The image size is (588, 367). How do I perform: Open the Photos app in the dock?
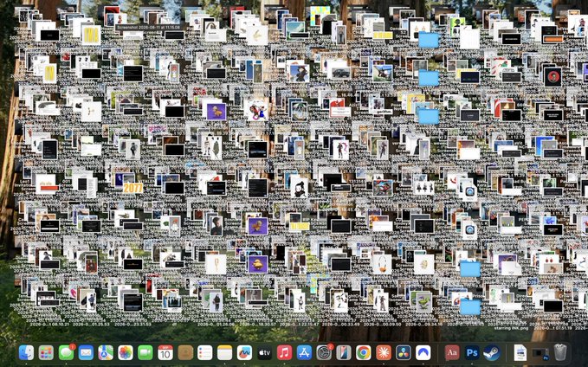point(126,353)
